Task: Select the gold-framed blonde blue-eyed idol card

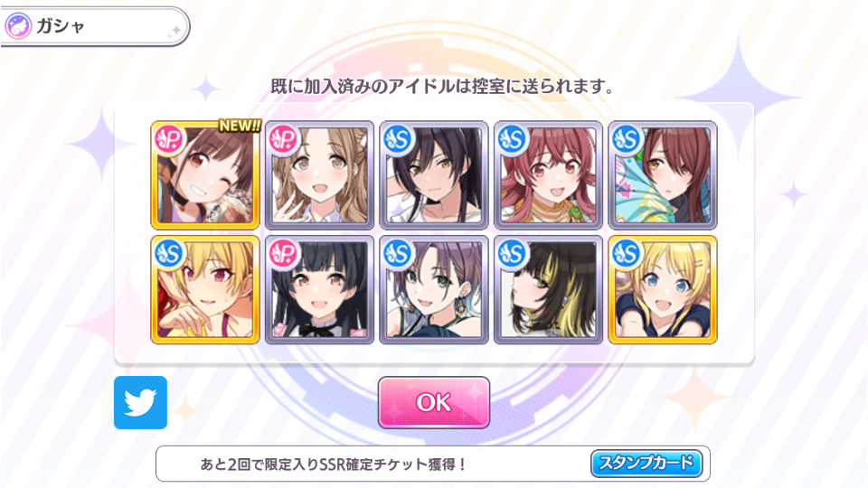Action: click(663, 290)
